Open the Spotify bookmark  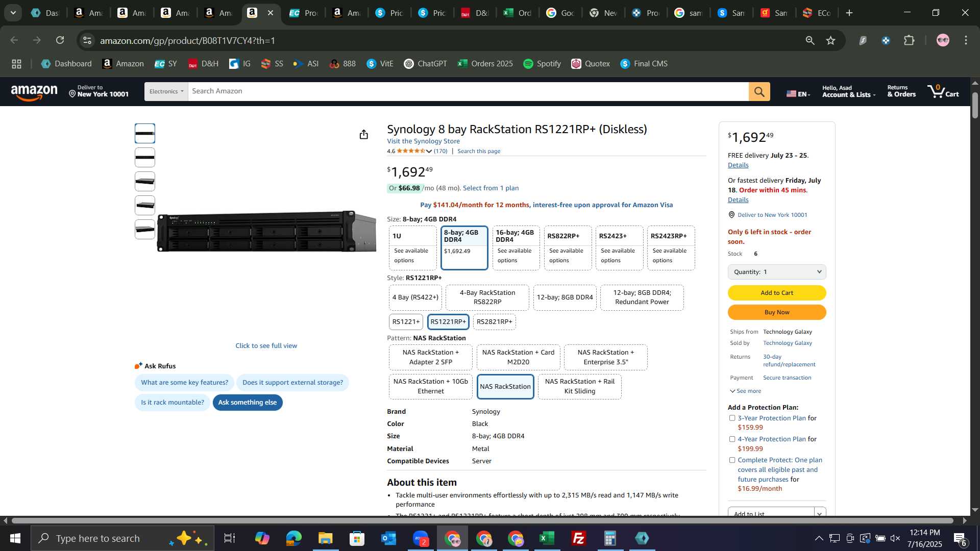[542, 64]
